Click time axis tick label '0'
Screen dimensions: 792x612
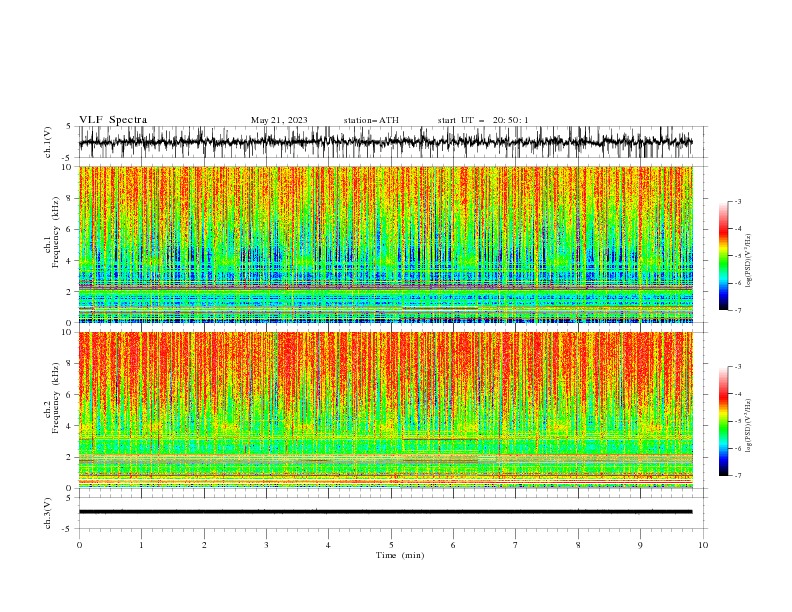coord(79,545)
